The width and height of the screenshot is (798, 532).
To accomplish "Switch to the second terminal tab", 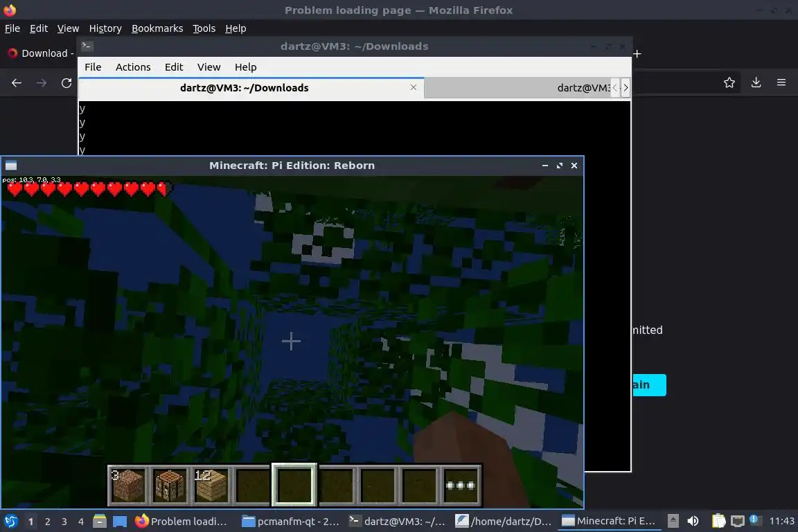I will point(517,88).
